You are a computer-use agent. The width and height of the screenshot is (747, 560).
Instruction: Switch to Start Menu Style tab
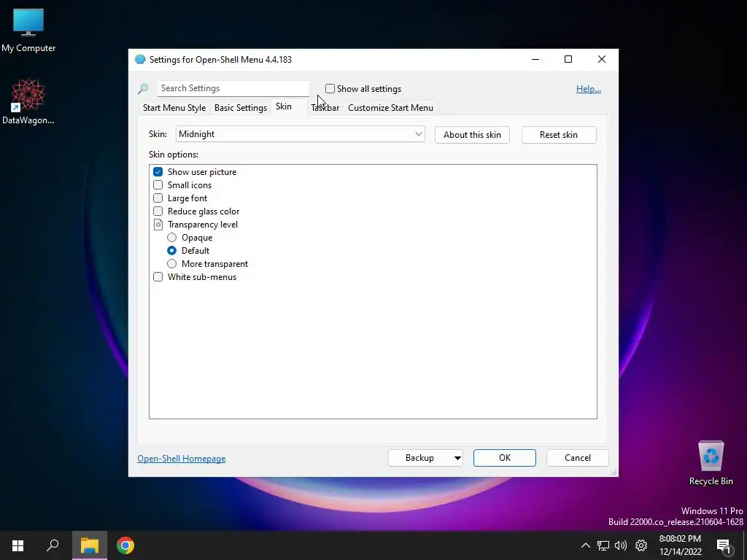click(x=174, y=108)
